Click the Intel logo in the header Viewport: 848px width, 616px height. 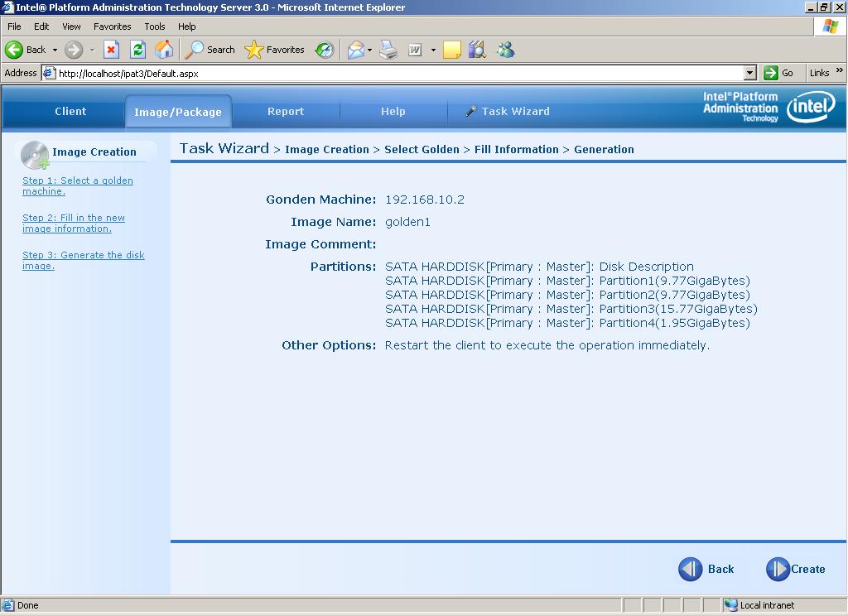coord(810,107)
